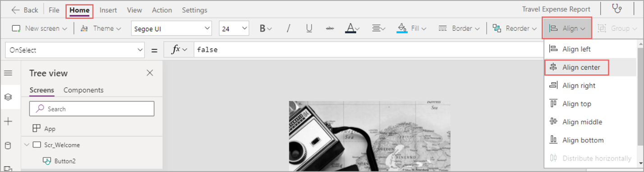Open the Data sources cylinder icon

click(8, 145)
